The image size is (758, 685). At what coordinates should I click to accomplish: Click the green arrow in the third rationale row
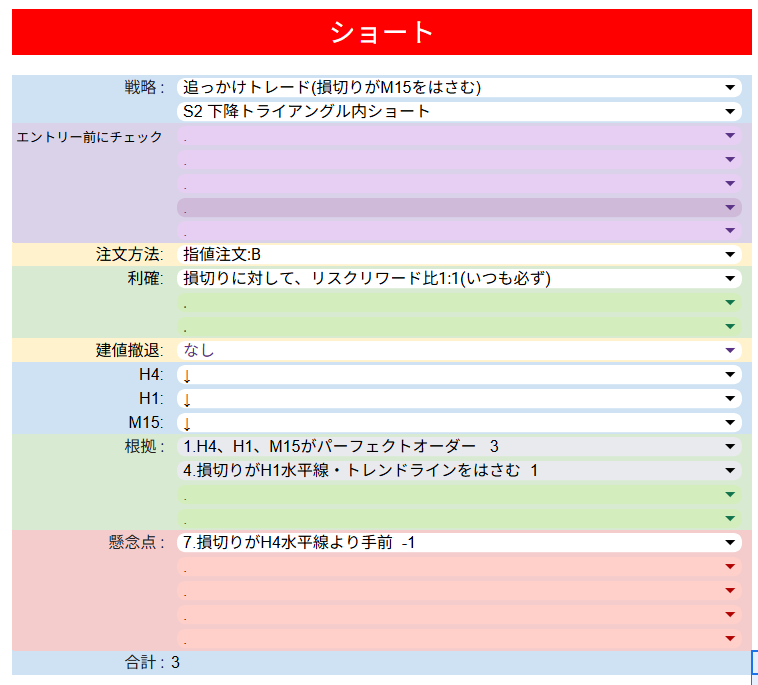pyautogui.click(x=729, y=494)
